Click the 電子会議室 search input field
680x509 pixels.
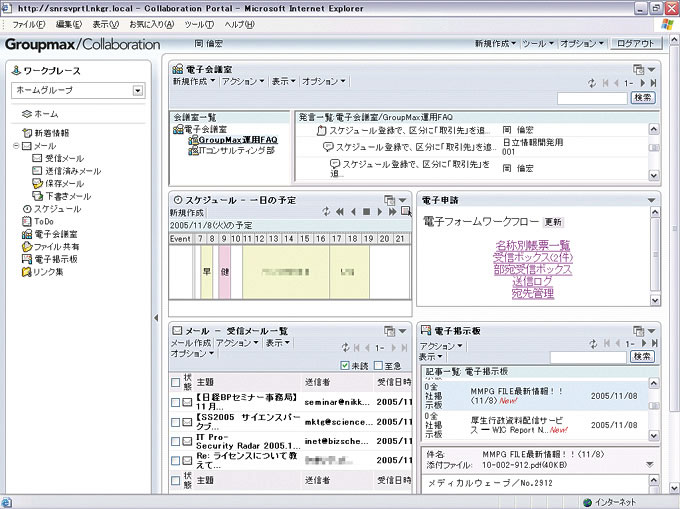(592, 97)
